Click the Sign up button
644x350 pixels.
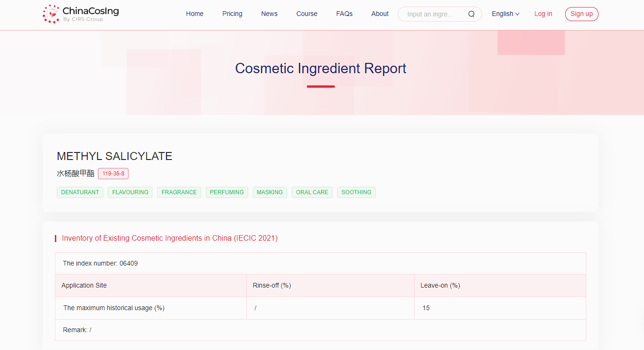point(582,14)
